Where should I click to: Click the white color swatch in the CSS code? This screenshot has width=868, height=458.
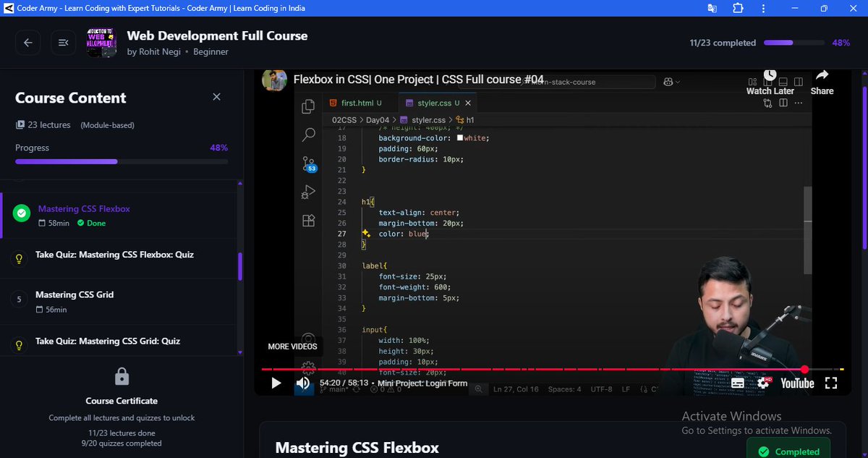pos(459,138)
